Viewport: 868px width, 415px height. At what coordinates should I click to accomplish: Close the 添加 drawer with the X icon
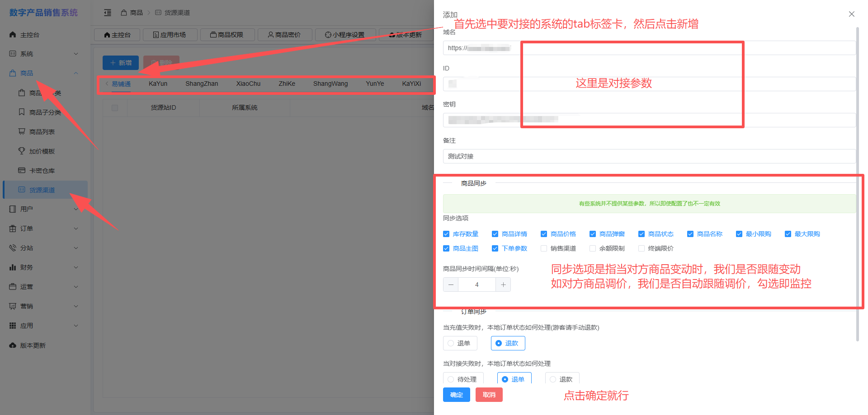tap(851, 14)
